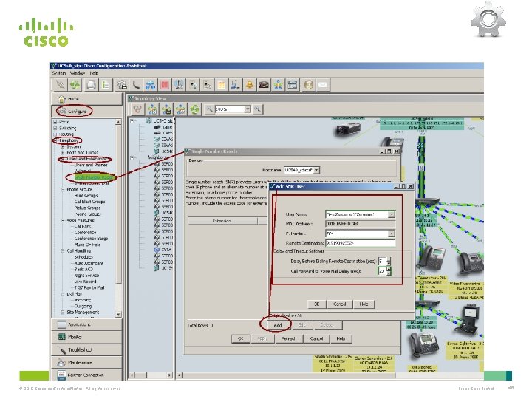Screen dimensions: 532x399
Task: Click the dark desk telephone toolbar icon
Action: (x=264, y=84)
